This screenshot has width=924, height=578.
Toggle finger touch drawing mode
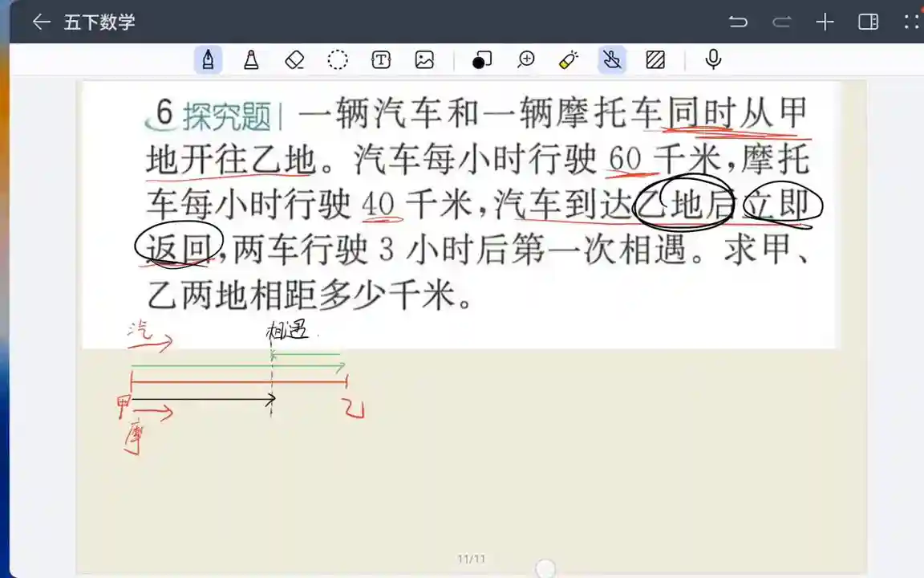tap(612, 60)
